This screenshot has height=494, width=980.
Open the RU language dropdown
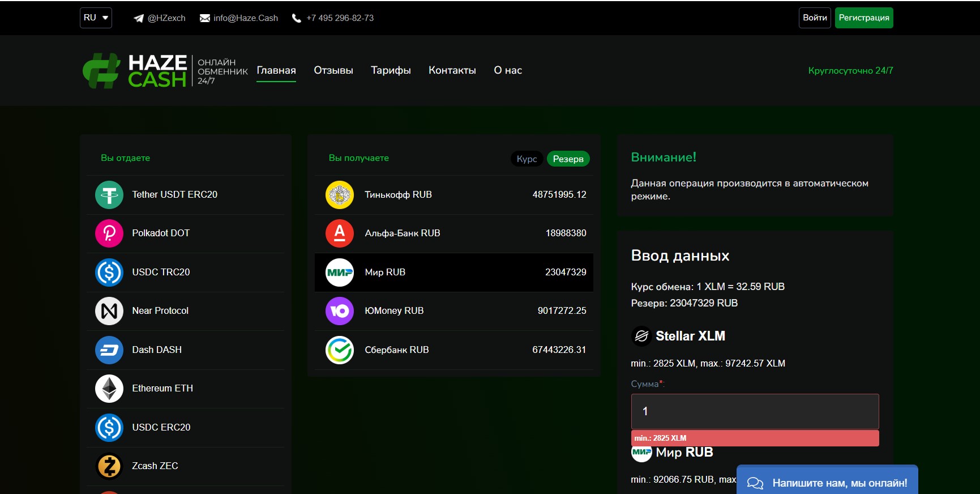point(96,18)
